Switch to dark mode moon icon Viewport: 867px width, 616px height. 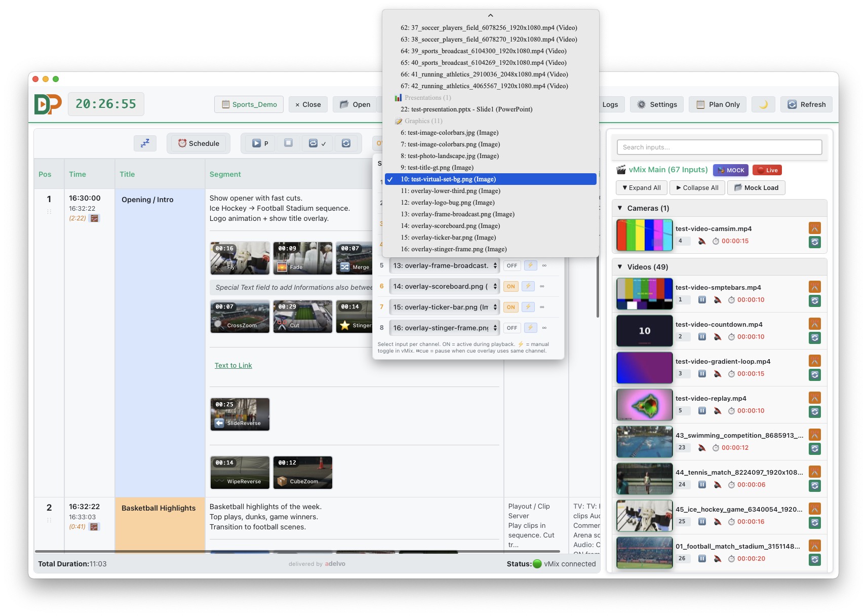763,104
